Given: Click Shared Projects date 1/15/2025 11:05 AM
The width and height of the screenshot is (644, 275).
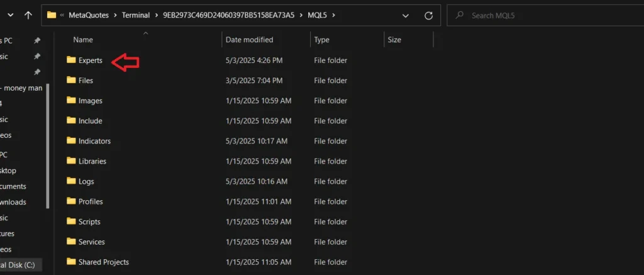Looking at the screenshot, I should 258,262.
